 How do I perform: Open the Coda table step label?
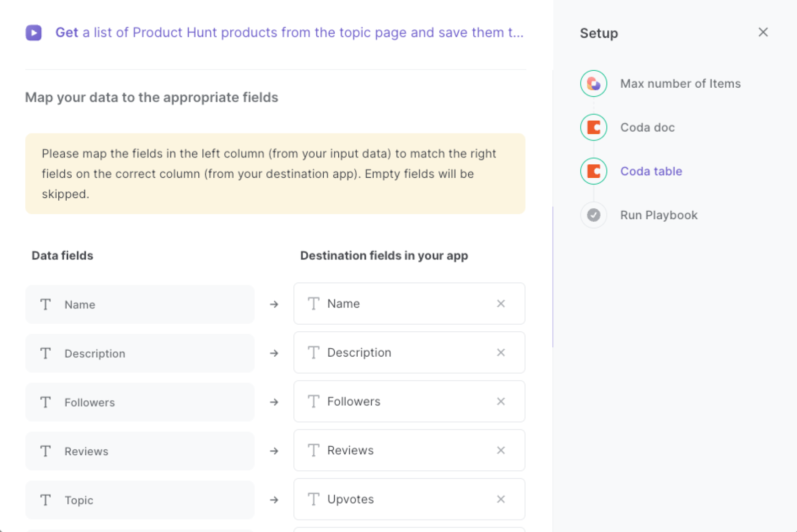coord(651,171)
